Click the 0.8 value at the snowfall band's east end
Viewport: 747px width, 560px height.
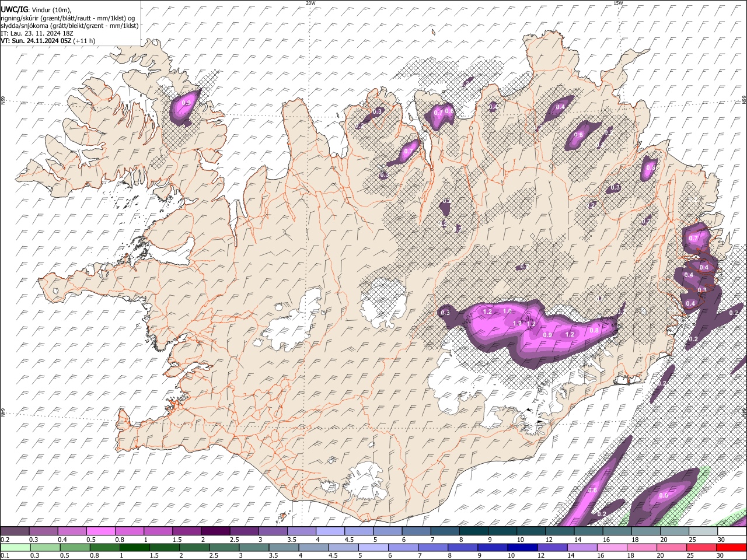coord(594,330)
